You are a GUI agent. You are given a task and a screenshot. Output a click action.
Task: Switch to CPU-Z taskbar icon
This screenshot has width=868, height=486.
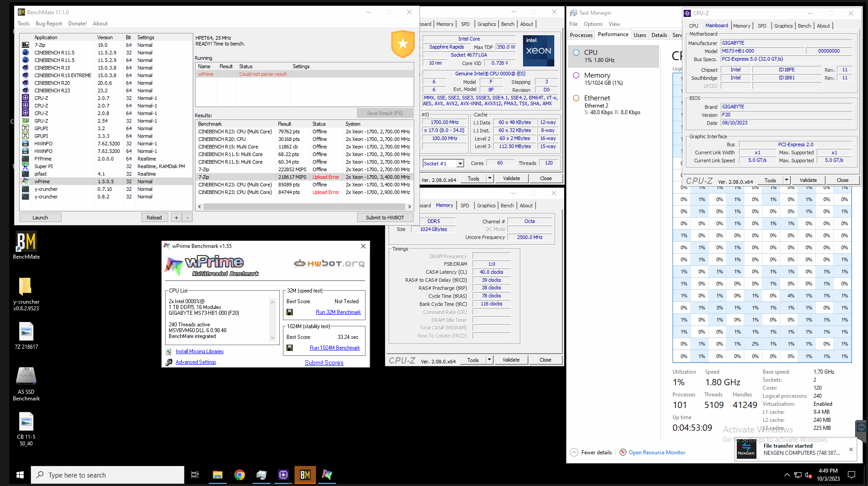pos(283,475)
